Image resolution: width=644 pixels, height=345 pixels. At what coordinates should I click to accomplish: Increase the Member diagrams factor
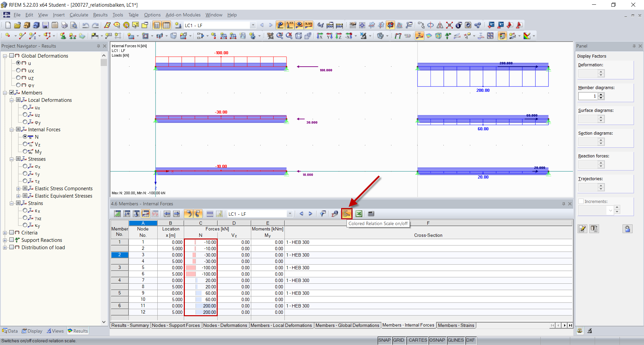(x=601, y=94)
